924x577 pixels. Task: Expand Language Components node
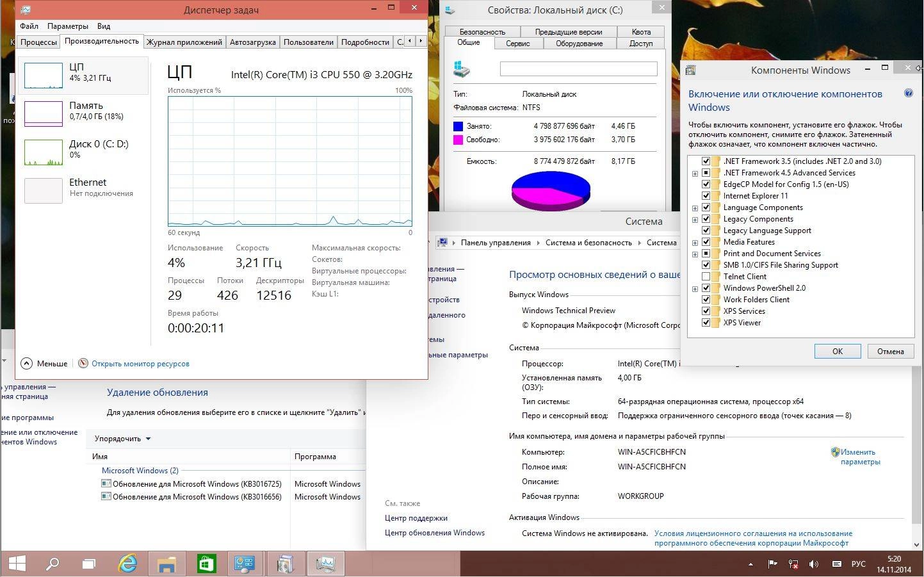[x=695, y=208]
